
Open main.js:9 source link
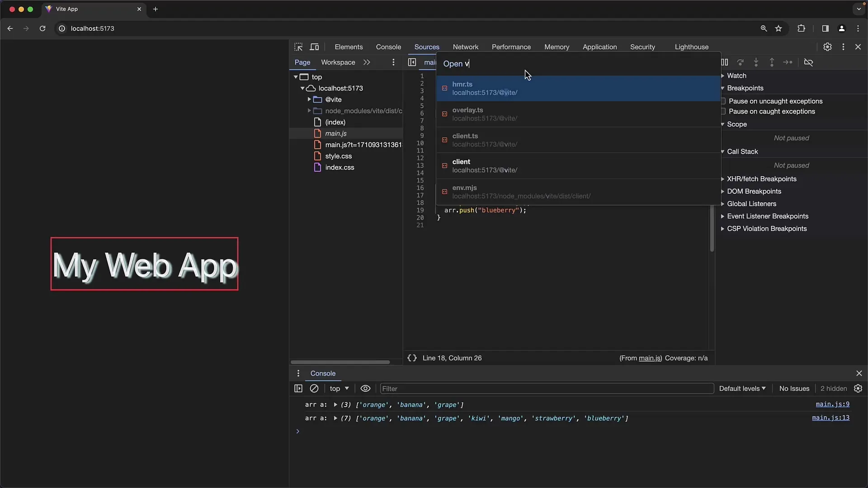coord(832,404)
